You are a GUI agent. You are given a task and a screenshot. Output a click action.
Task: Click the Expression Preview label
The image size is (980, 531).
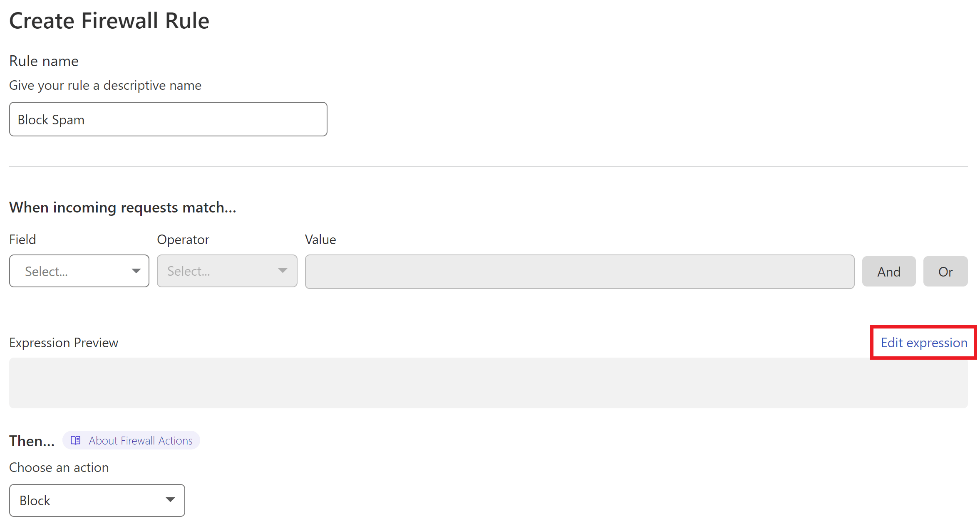click(x=64, y=343)
